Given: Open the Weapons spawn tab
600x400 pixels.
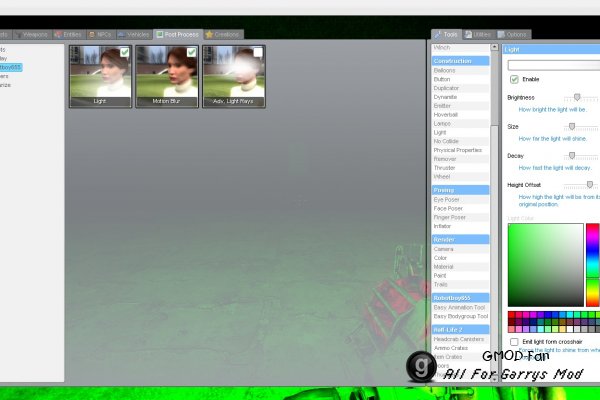Looking at the screenshot, I should click(30, 34).
